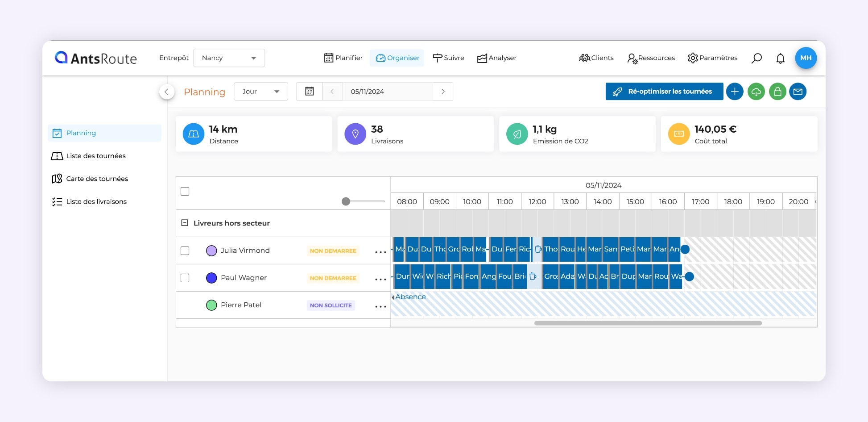Tick the checkbox for Julia Virmond
The height and width of the screenshot is (422, 868).
pos(185,251)
